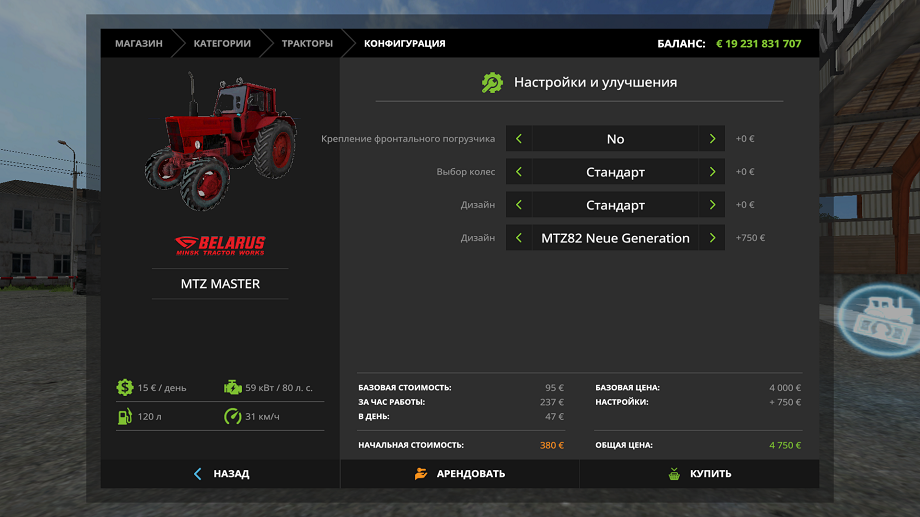Open the Магазин breadcrumb tab
This screenshot has height=517, width=920.
click(138, 44)
